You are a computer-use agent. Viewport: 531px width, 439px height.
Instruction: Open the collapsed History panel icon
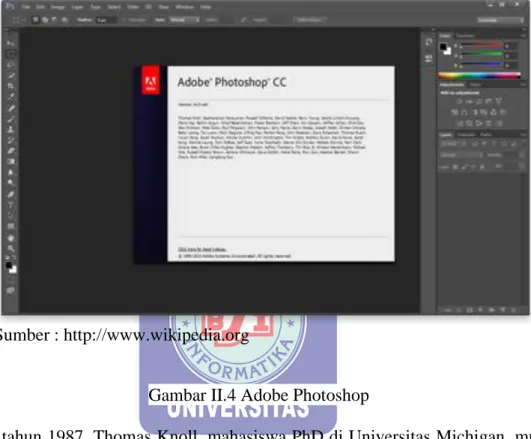[x=429, y=42]
